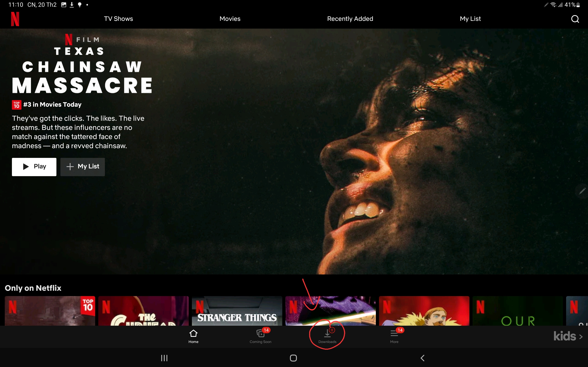Tap Android recent apps button
This screenshot has height=367, width=588.
click(164, 358)
